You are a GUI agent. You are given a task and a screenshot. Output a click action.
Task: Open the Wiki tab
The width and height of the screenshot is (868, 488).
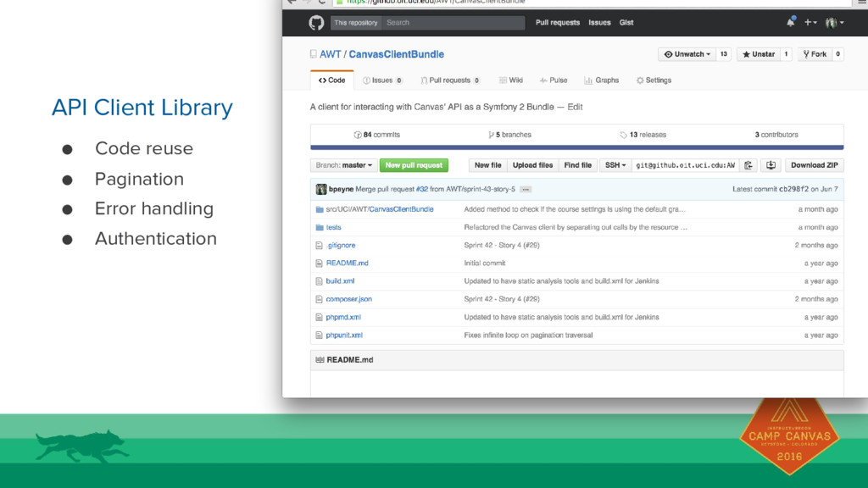click(510, 80)
